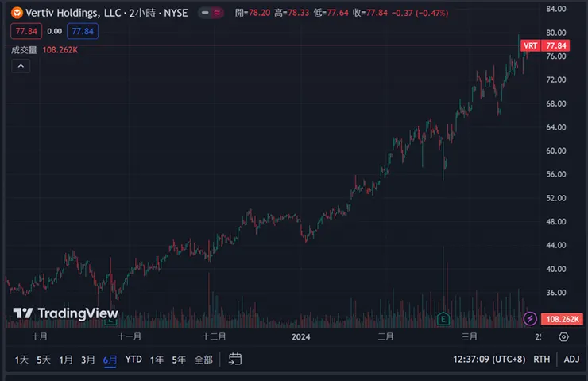Click the 開=78.20 open value

click(253, 14)
